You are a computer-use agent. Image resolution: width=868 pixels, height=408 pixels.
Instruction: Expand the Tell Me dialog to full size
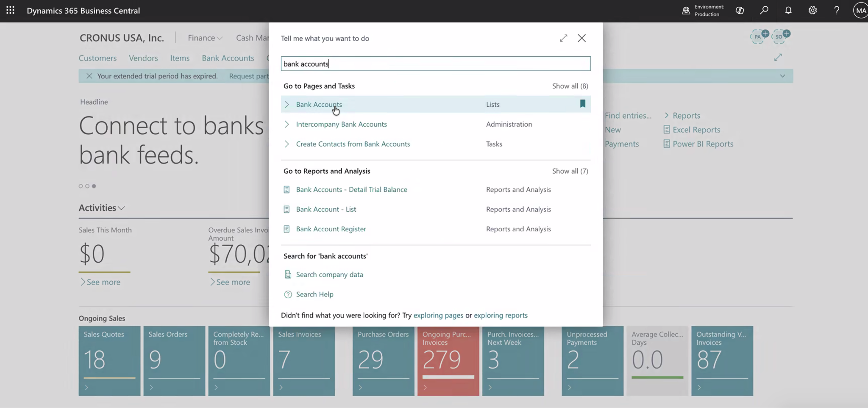pos(563,38)
